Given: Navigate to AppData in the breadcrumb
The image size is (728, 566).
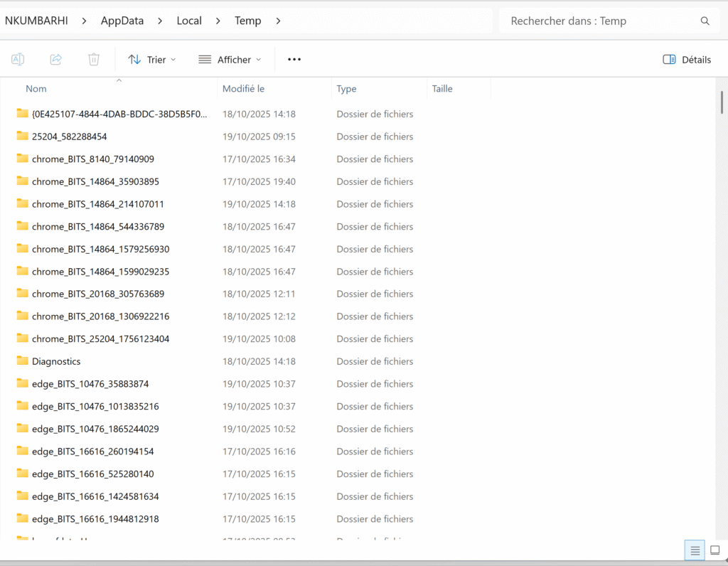Looking at the screenshot, I should pyautogui.click(x=122, y=21).
